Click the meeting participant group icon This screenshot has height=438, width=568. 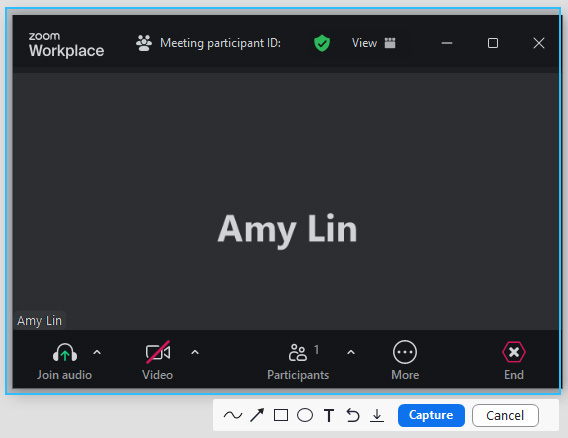point(144,43)
